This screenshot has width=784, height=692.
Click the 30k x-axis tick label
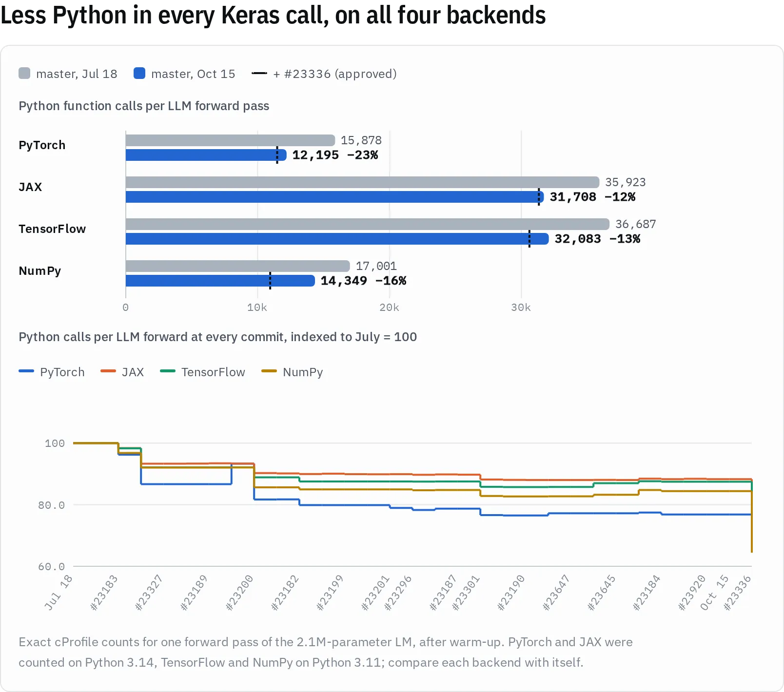pyautogui.click(x=521, y=308)
